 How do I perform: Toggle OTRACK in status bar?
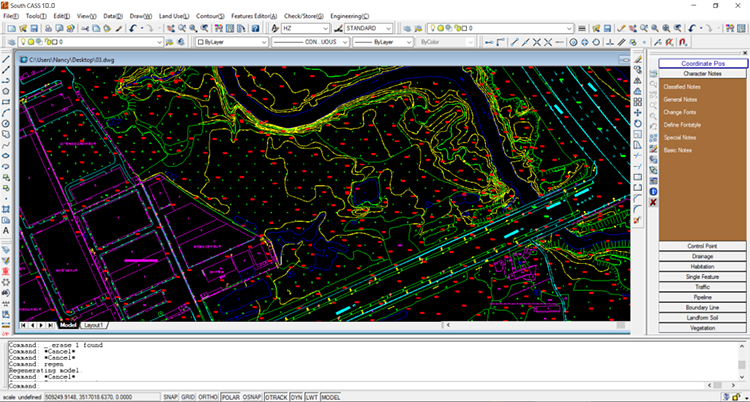(276, 397)
